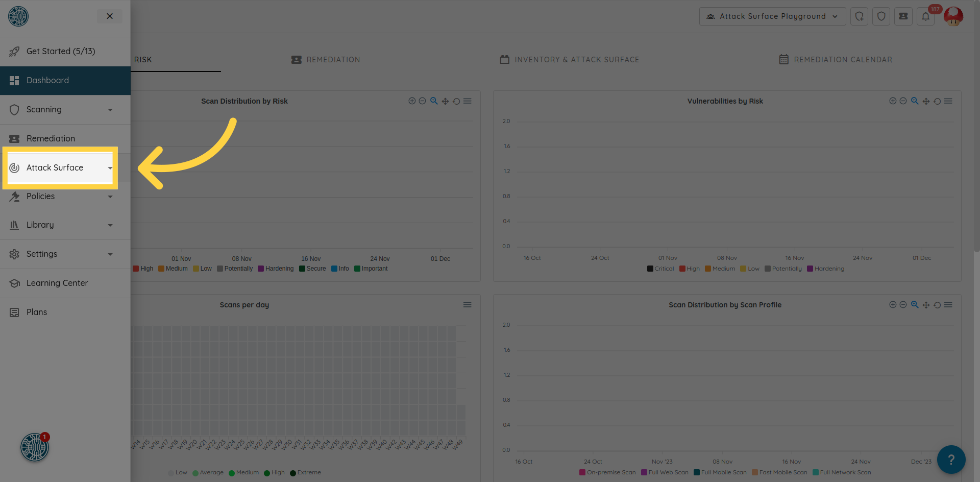Open the shield icon in top bar

point(881,16)
